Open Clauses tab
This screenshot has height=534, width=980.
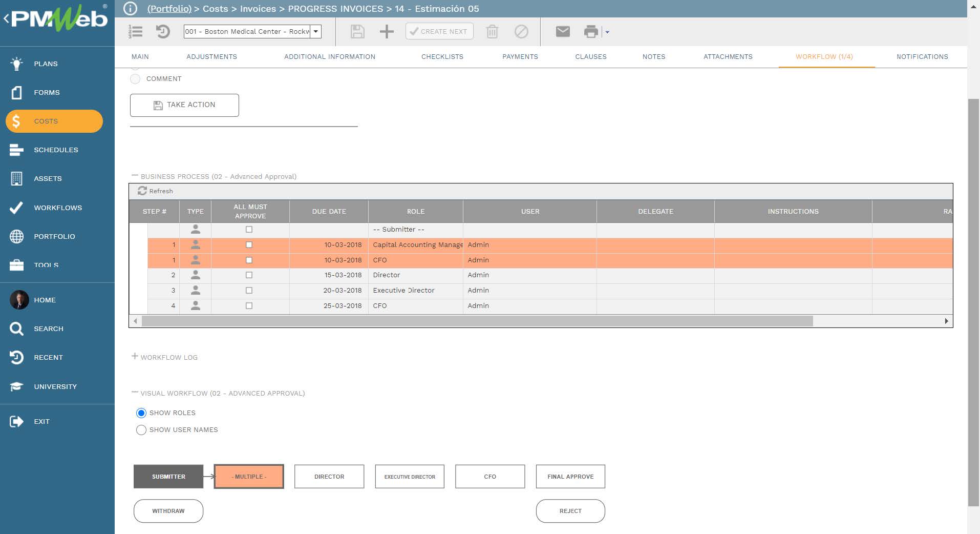coord(591,57)
